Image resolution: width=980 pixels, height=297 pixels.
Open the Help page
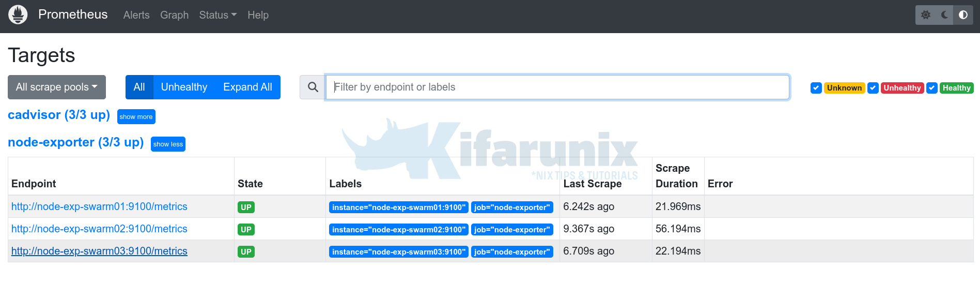pyautogui.click(x=258, y=15)
